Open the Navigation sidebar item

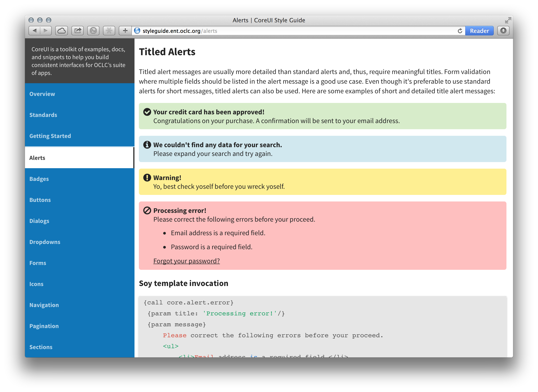[80, 305]
